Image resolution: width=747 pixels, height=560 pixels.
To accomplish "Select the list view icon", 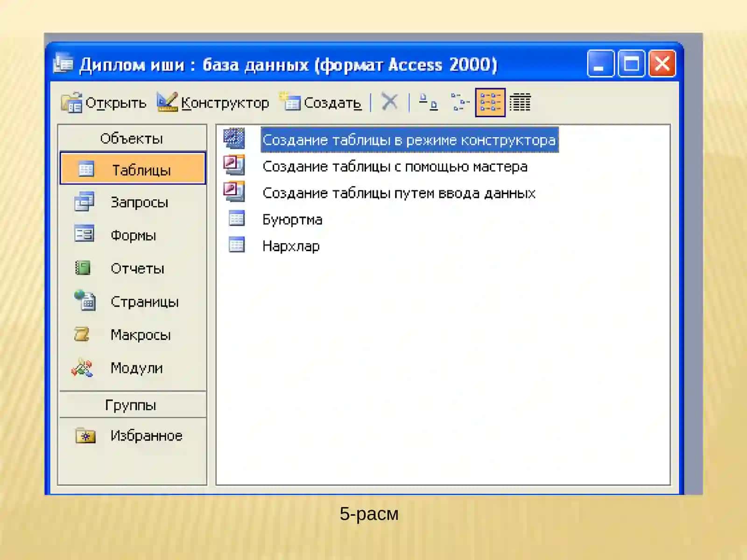I will (490, 102).
